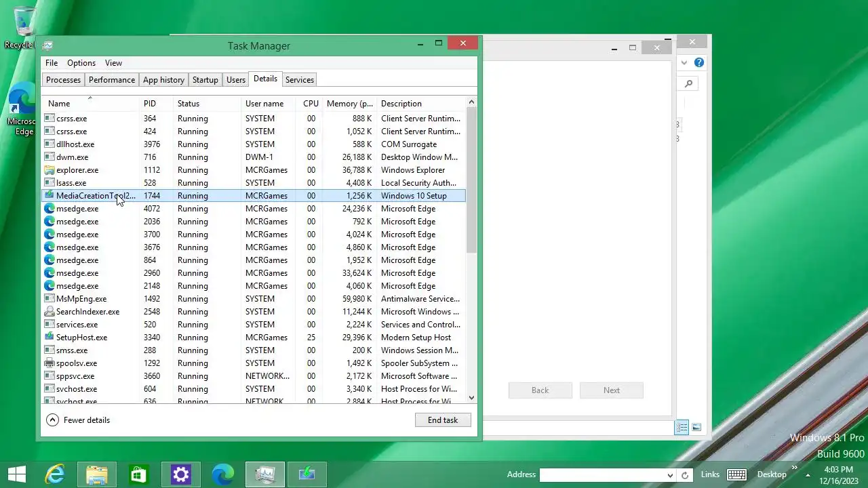The height and width of the screenshot is (488, 868).
Task: Click the refresh icon in the Address toolbar
Action: pos(685,475)
